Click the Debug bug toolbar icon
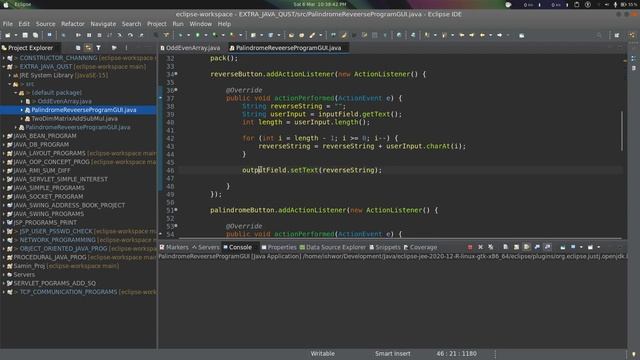 tap(180, 35)
